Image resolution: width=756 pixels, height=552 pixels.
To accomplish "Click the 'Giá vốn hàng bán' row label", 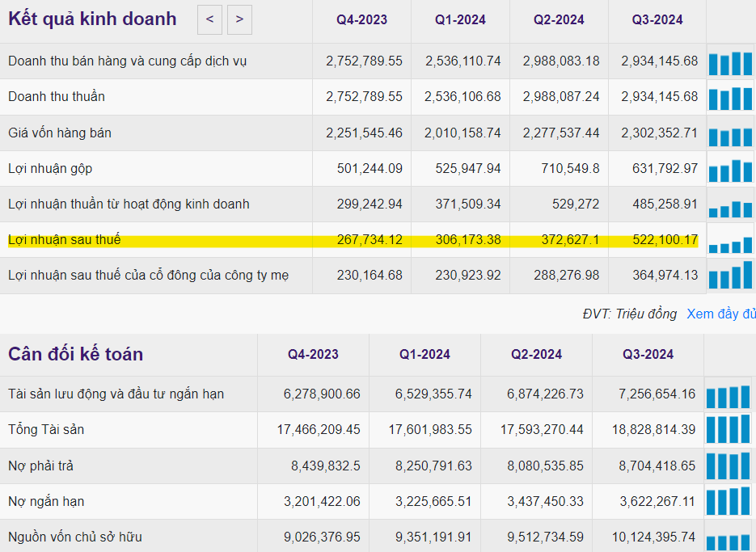I will pos(60,133).
